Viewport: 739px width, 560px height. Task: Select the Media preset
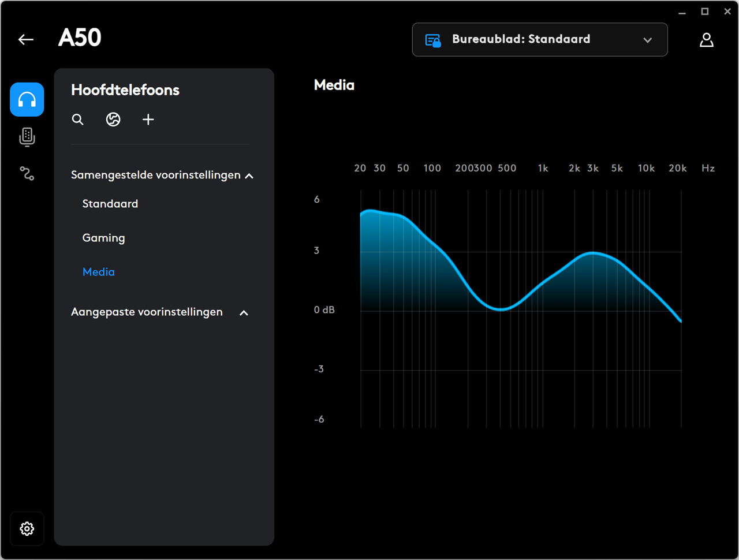point(99,272)
